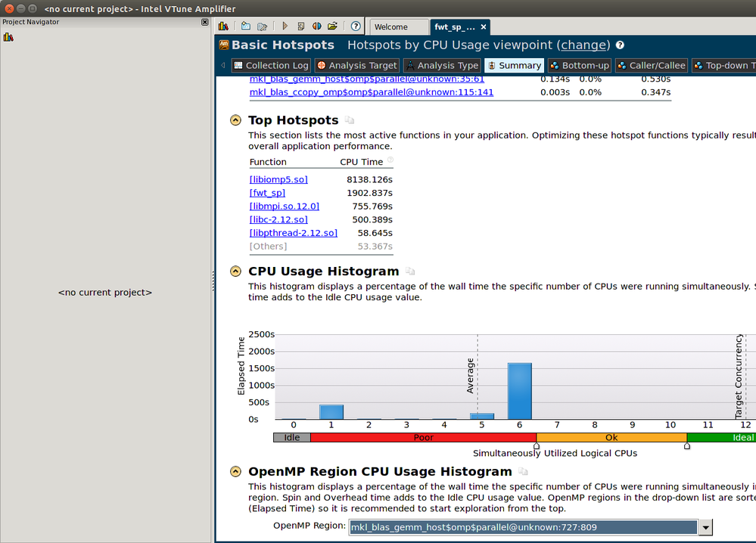
Task: Click the '[Others]' row label
Action: 268,247
